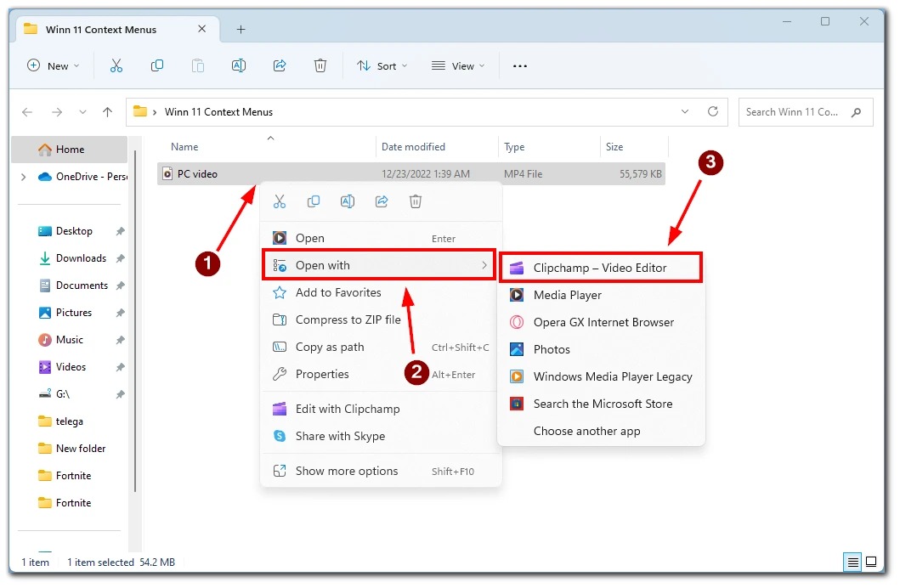Expand address bar history dropdown
900x588 pixels.
(685, 111)
